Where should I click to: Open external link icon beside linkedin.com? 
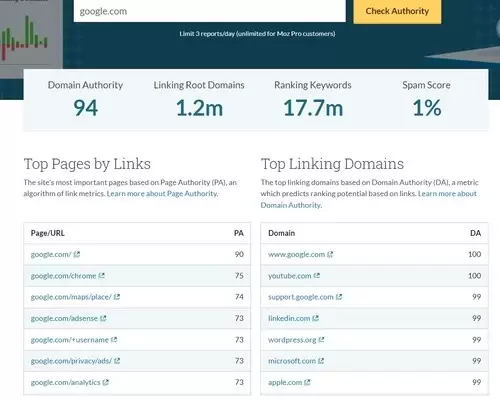click(315, 318)
